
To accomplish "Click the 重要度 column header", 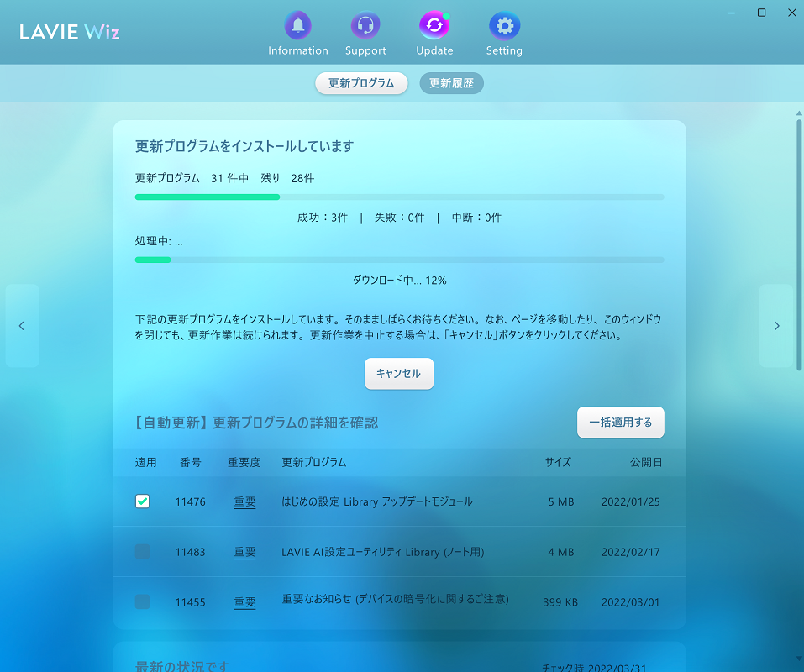I will [x=244, y=462].
